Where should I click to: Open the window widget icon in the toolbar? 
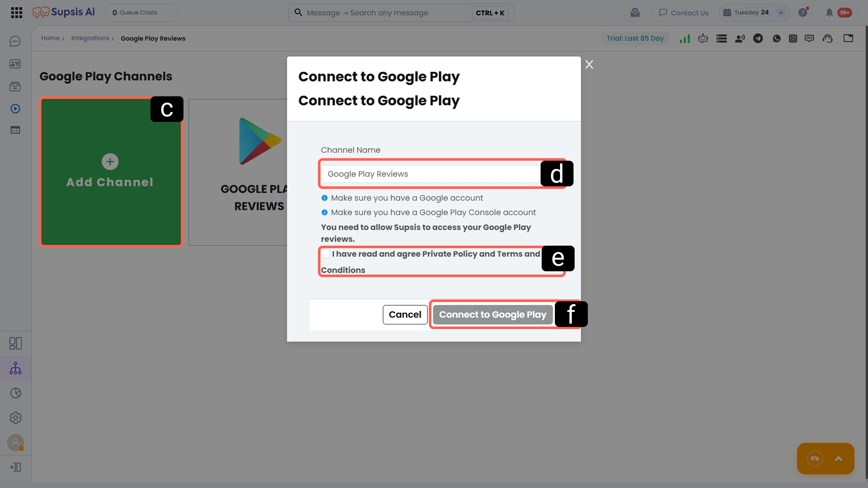pyautogui.click(x=848, y=38)
